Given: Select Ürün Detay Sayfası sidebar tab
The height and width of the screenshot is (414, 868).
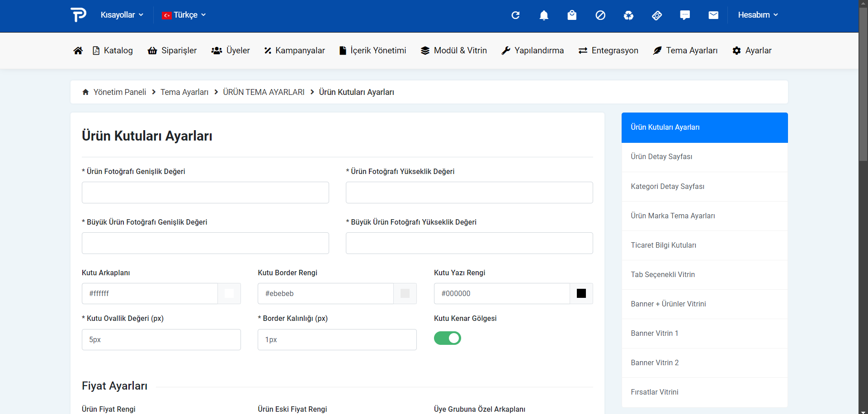Looking at the screenshot, I should (x=661, y=157).
